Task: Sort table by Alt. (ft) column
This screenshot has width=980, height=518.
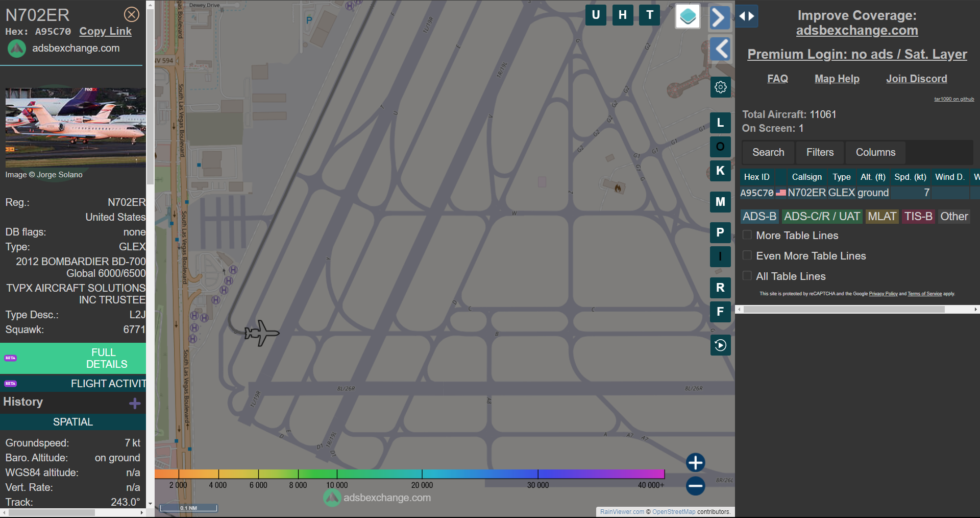Action: point(873,177)
